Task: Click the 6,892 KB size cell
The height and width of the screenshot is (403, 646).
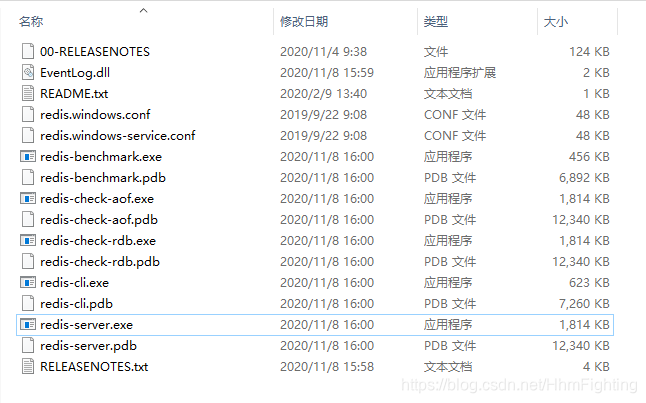Action: [x=584, y=178]
